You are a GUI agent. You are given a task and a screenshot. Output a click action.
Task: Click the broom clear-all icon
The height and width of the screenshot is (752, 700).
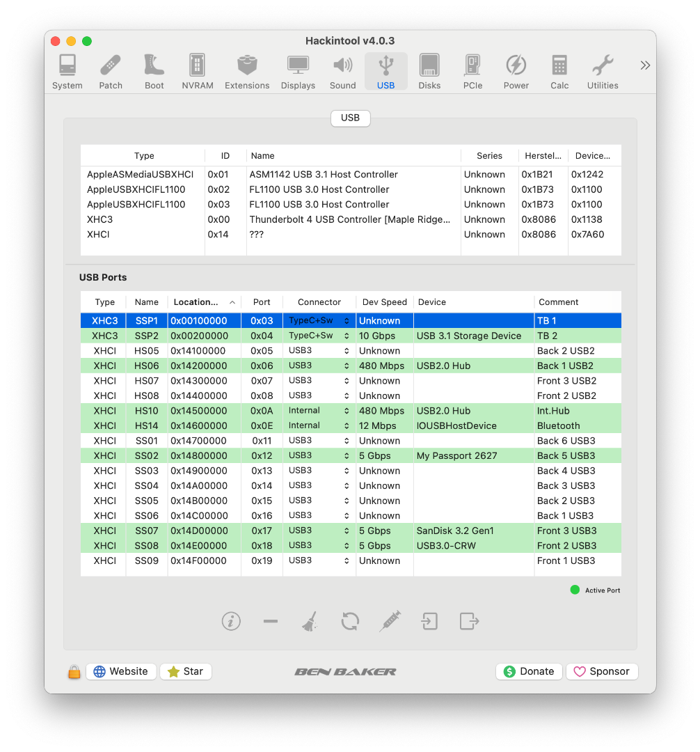click(310, 621)
